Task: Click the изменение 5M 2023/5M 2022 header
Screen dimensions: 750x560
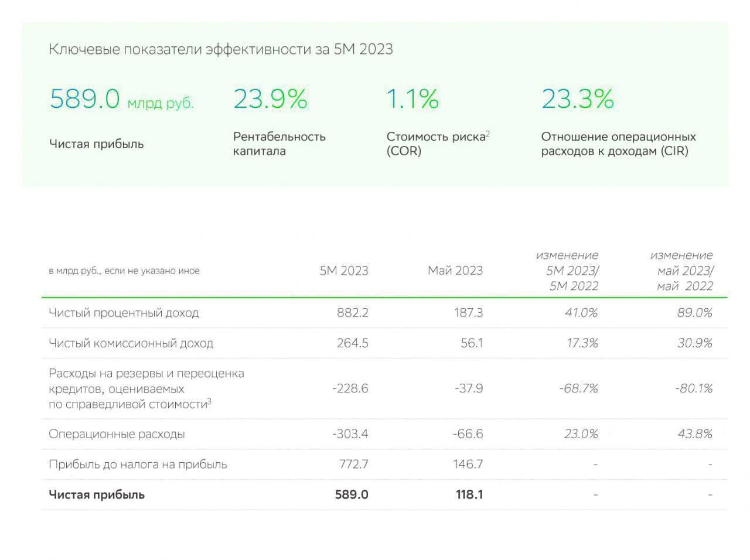Action: point(567,271)
